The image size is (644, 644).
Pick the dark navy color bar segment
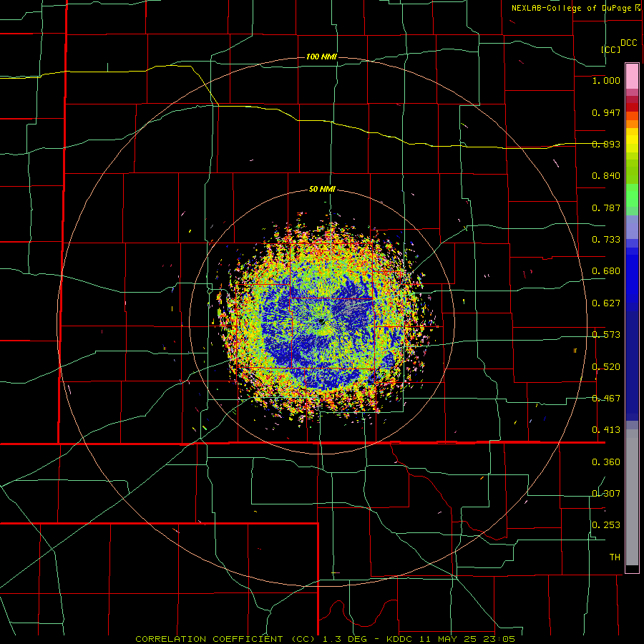tap(632, 366)
